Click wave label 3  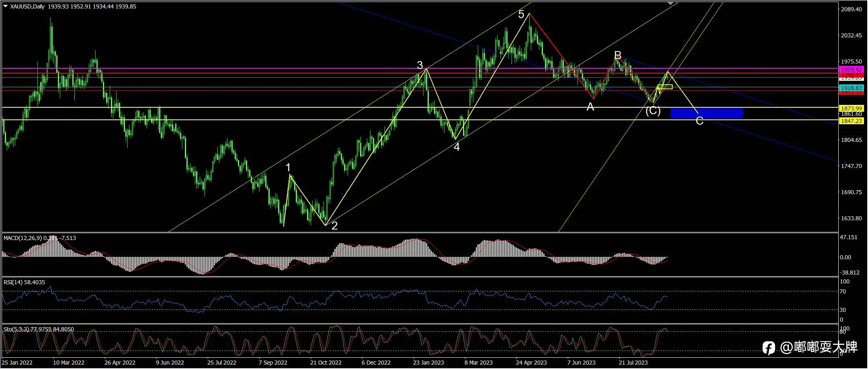point(420,65)
